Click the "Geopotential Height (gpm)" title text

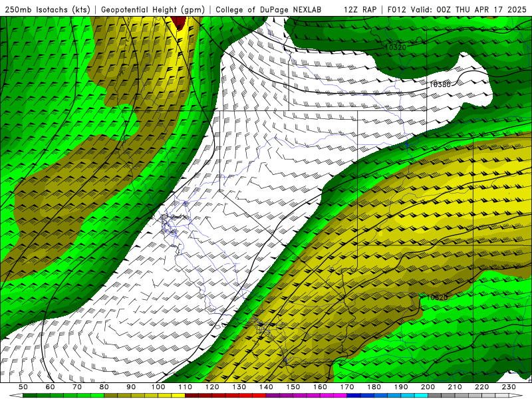click(153, 9)
